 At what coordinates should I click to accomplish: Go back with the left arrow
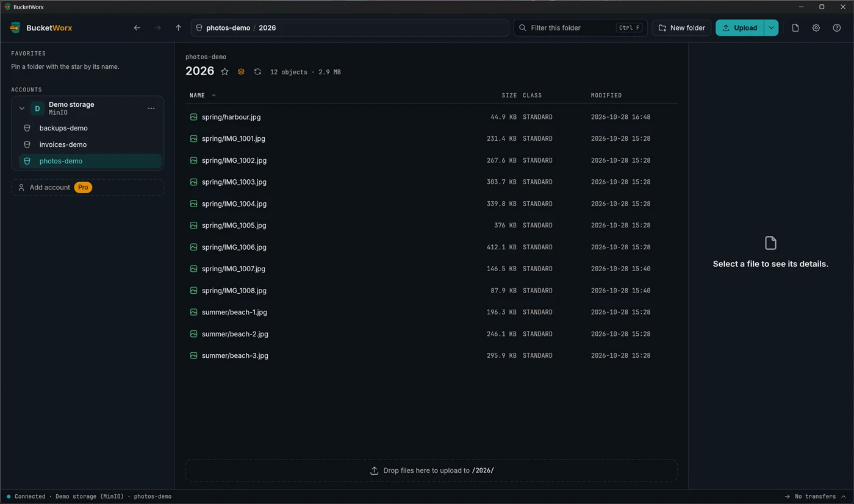[137, 27]
